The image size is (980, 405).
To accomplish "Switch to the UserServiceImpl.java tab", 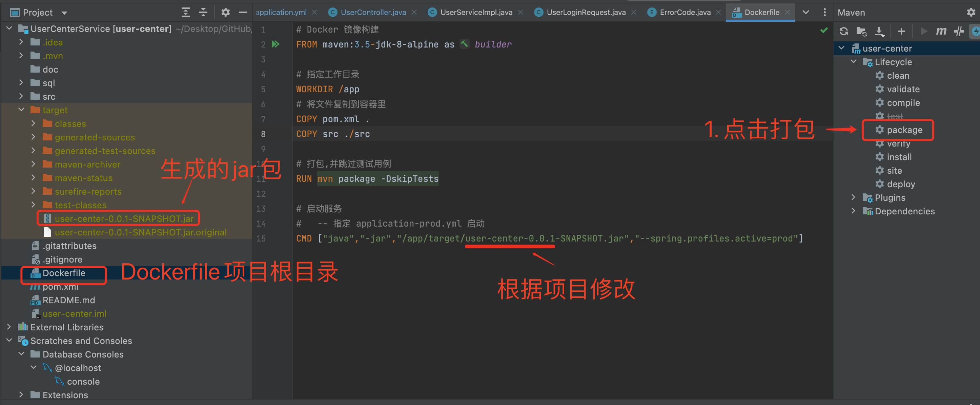I will (x=475, y=12).
